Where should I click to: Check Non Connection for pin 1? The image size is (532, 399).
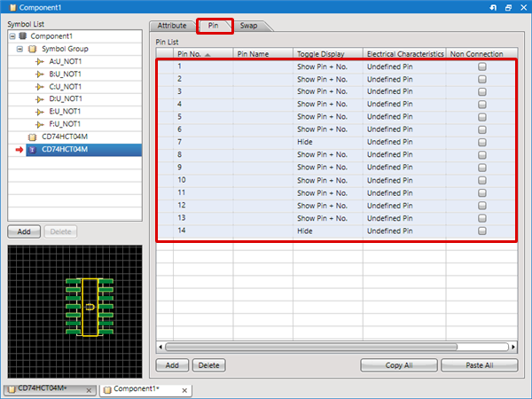[x=482, y=66]
